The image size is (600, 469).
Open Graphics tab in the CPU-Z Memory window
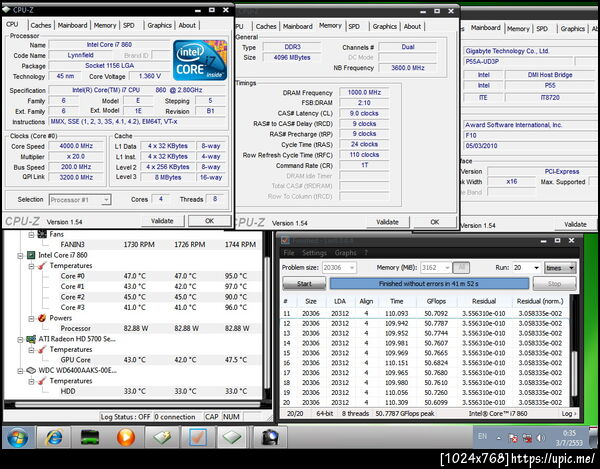pos(385,26)
